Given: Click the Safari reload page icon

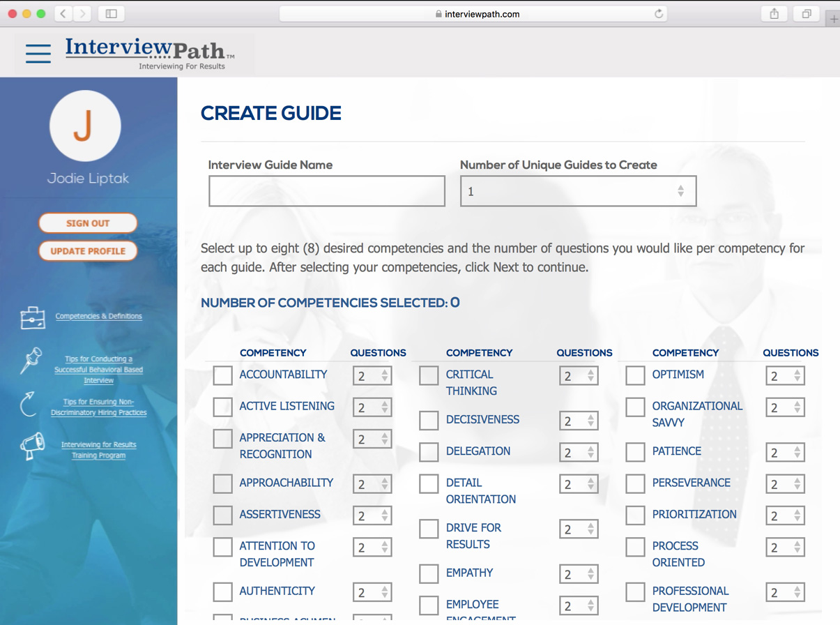Looking at the screenshot, I should [658, 14].
